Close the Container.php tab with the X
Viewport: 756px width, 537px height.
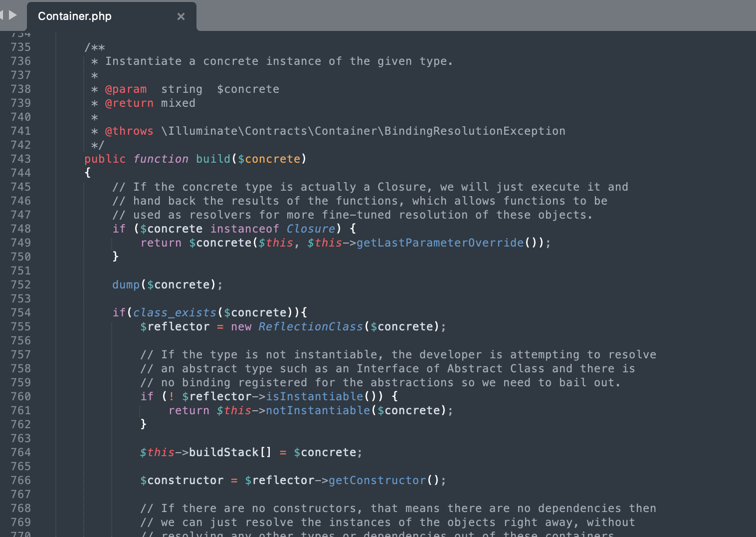(x=181, y=16)
